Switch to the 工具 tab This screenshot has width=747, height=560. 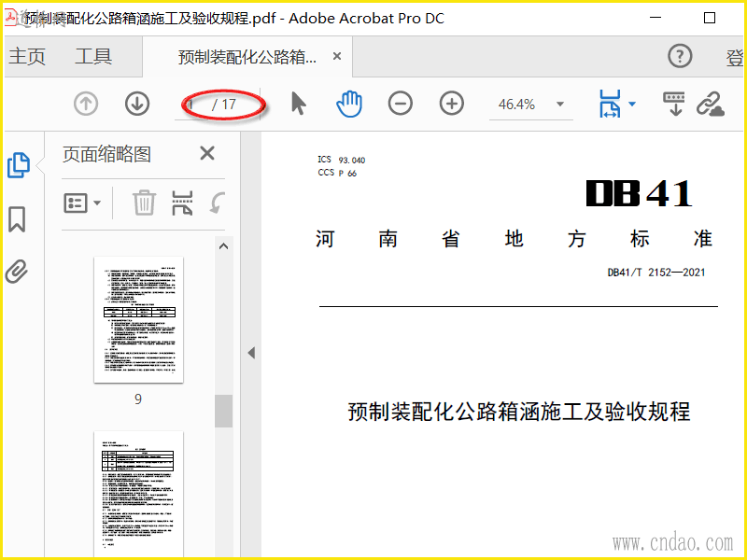[x=93, y=56]
